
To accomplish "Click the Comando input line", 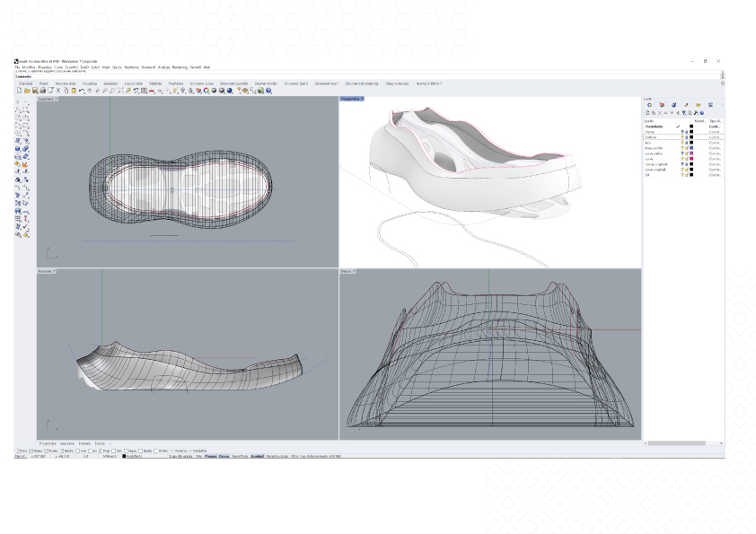I will [x=367, y=76].
